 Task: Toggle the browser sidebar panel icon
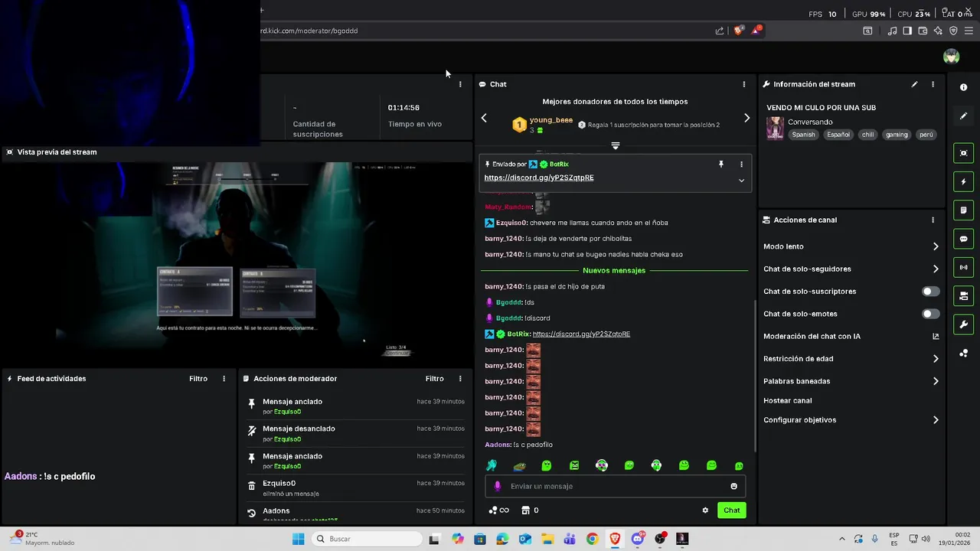(x=907, y=31)
